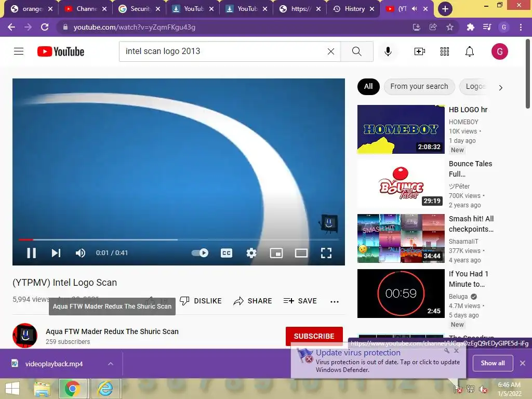Bookmark this page with star
The height and width of the screenshot is (399, 532).
tap(449, 27)
